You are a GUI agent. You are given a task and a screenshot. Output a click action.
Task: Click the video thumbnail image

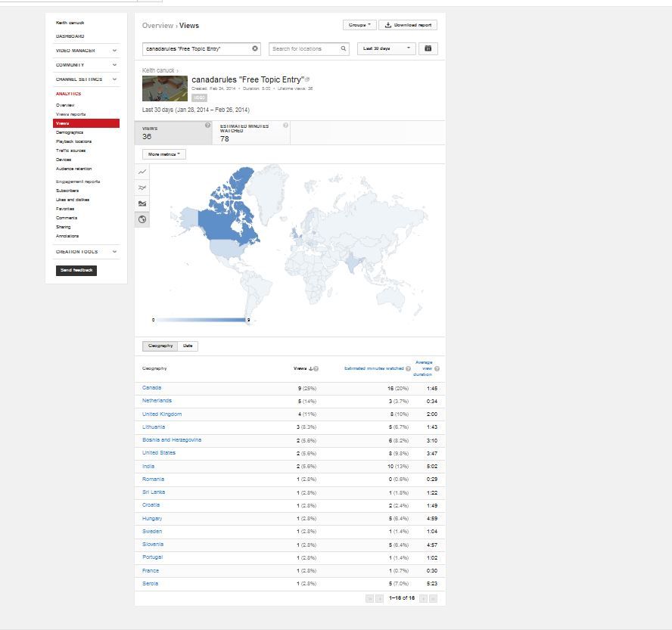164,88
